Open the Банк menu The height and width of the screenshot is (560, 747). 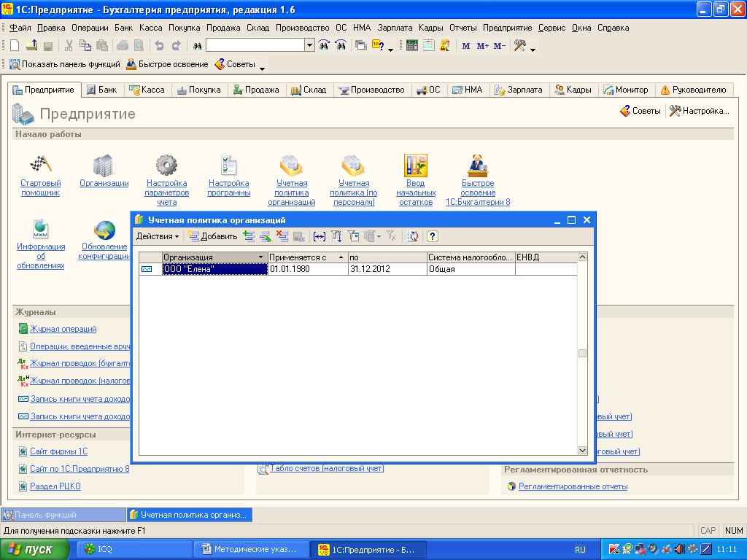click(124, 28)
